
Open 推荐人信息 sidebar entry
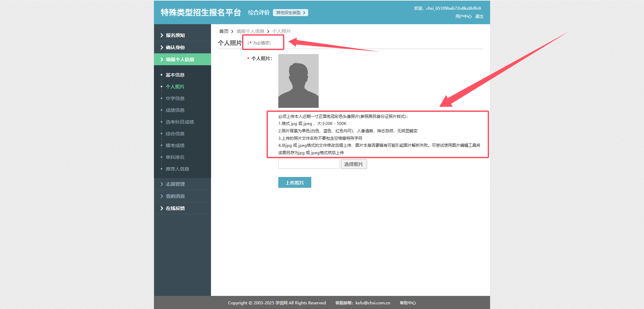[x=177, y=169]
